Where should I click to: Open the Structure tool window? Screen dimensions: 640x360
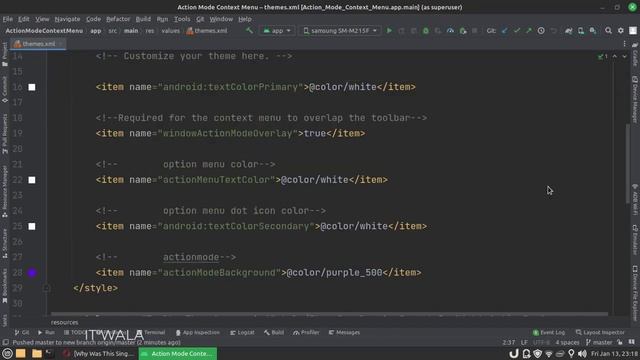[x=5, y=243]
